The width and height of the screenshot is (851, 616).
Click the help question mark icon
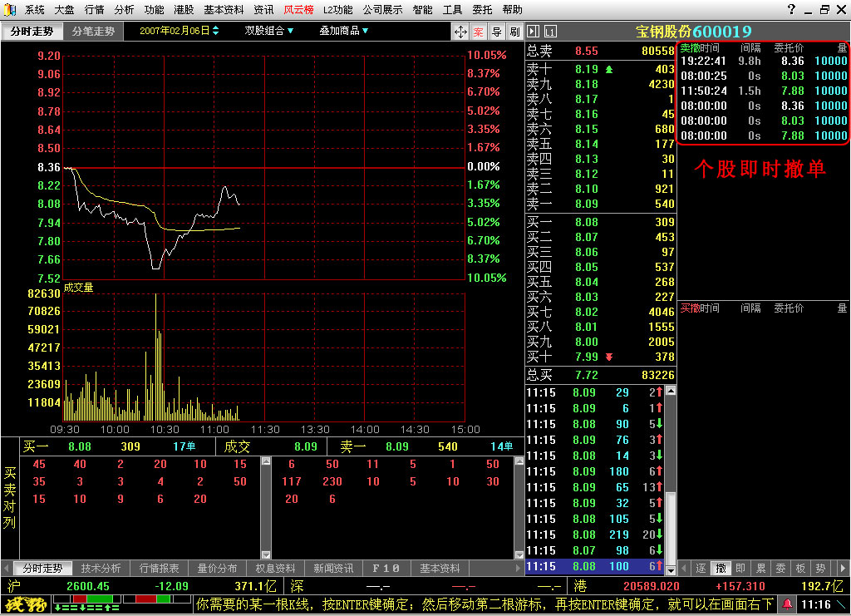[790, 10]
